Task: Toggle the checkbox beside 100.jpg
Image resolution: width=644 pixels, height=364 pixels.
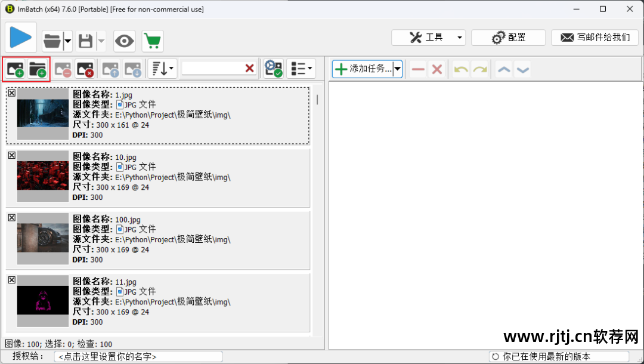Action: (12, 218)
